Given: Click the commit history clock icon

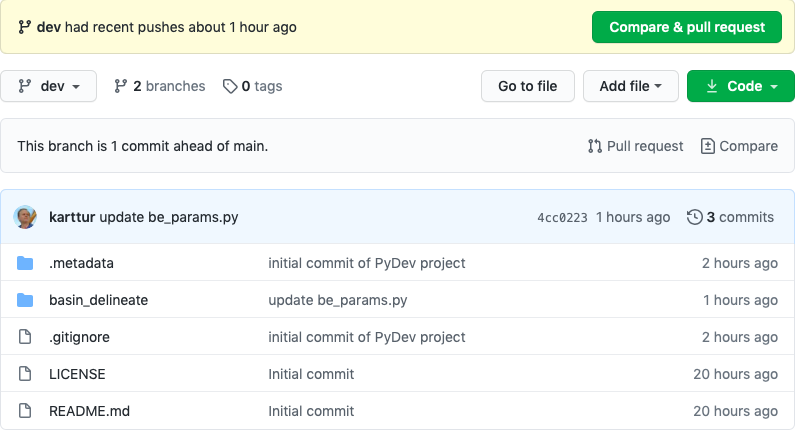Looking at the screenshot, I should pos(694,217).
